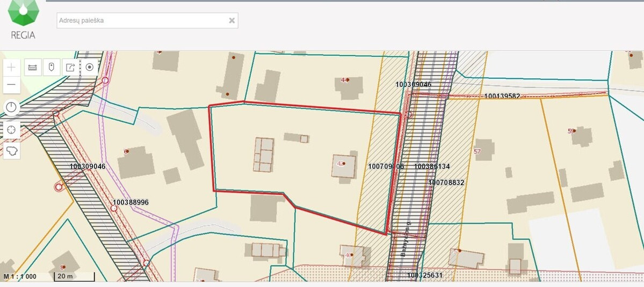The image size is (644, 287).
Task: Zoom in with the plus button
Action: 11,67
